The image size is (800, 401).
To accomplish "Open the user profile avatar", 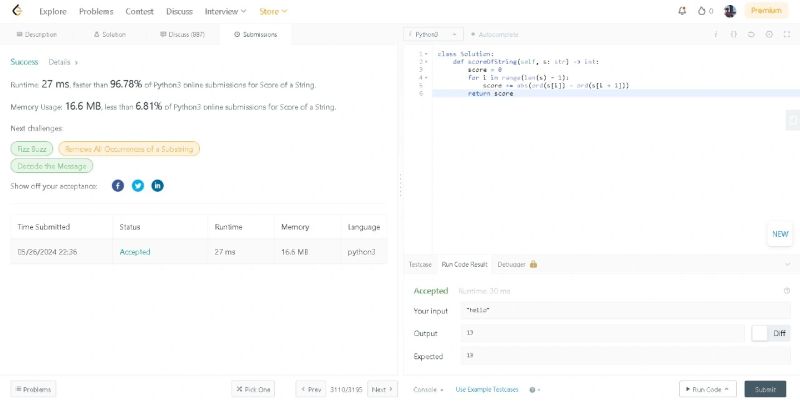I will (730, 11).
